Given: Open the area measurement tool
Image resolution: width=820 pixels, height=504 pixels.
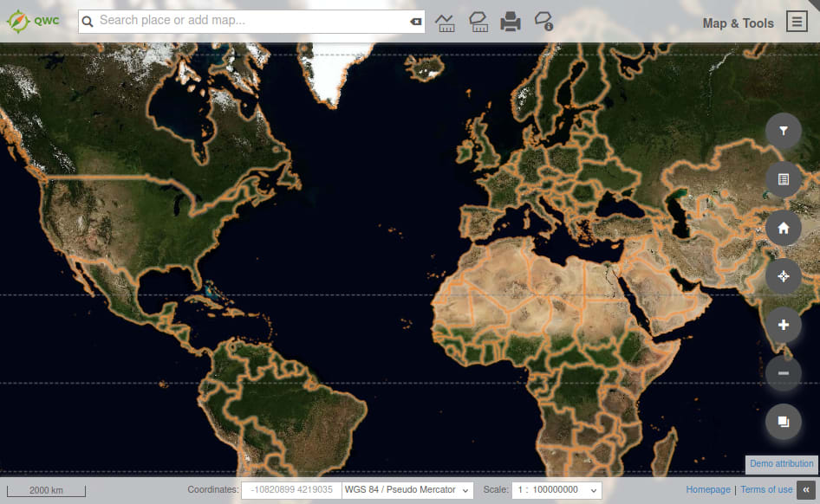Looking at the screenshot, I should point(479,22).
